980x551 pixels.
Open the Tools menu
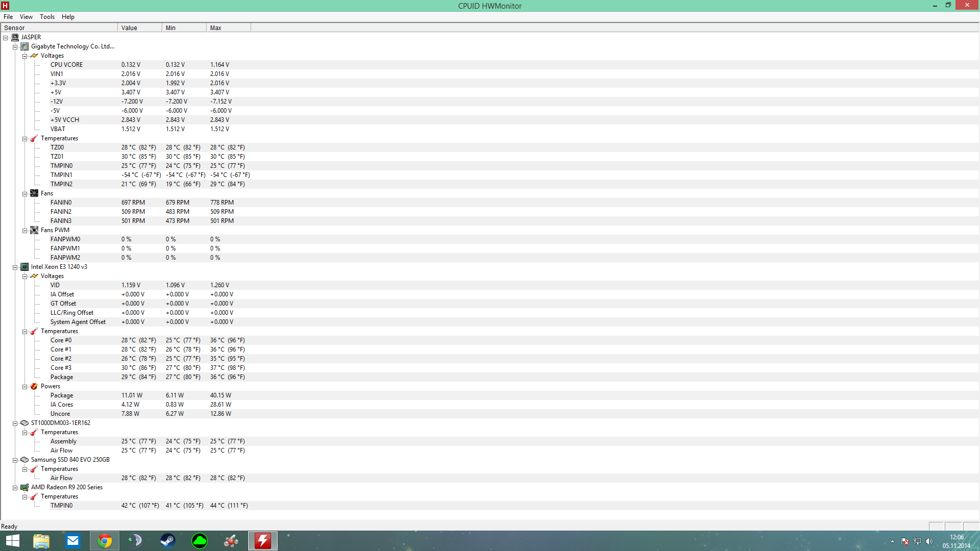click(47, 17)
